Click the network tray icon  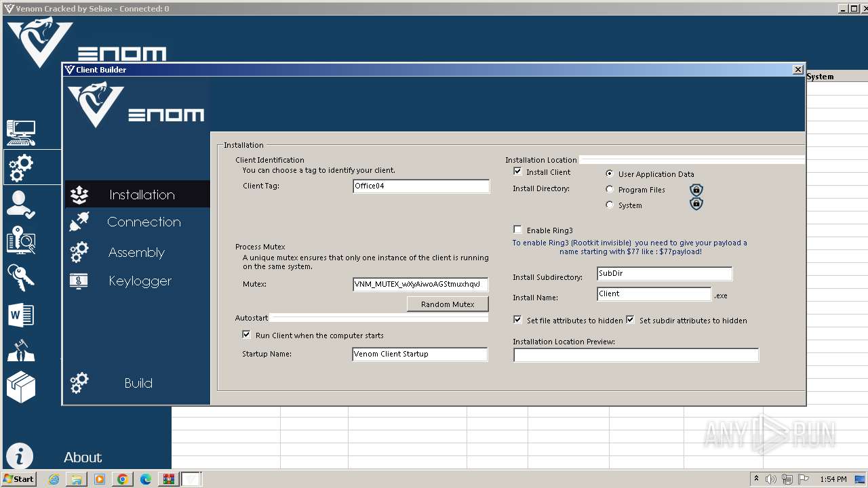click(x=787, y=479)
